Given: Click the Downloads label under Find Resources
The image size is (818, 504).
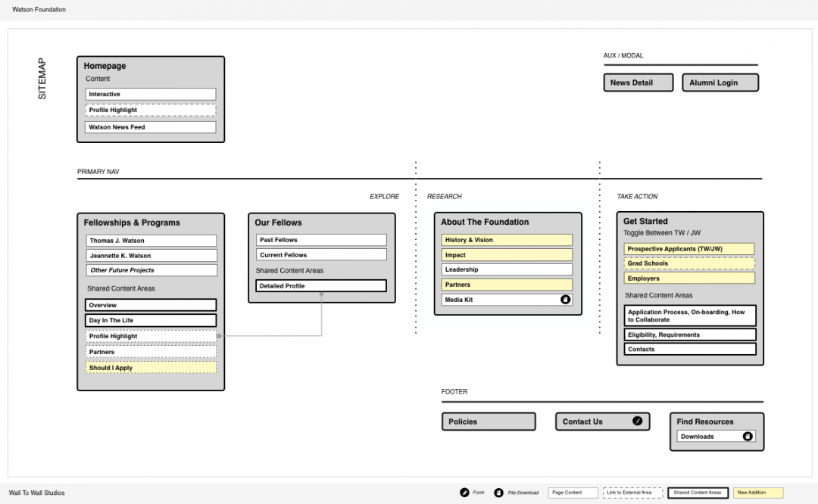Looking at the screenshot, I should tap(697, 437).
